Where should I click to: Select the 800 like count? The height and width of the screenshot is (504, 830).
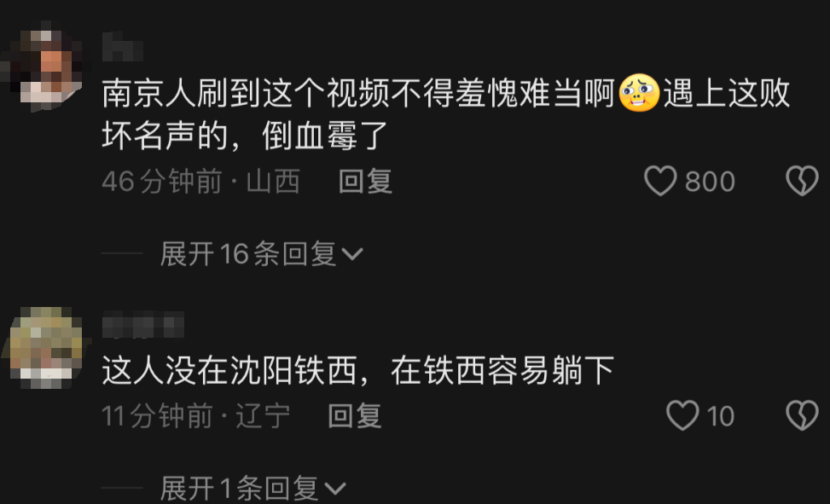(710, 182)
